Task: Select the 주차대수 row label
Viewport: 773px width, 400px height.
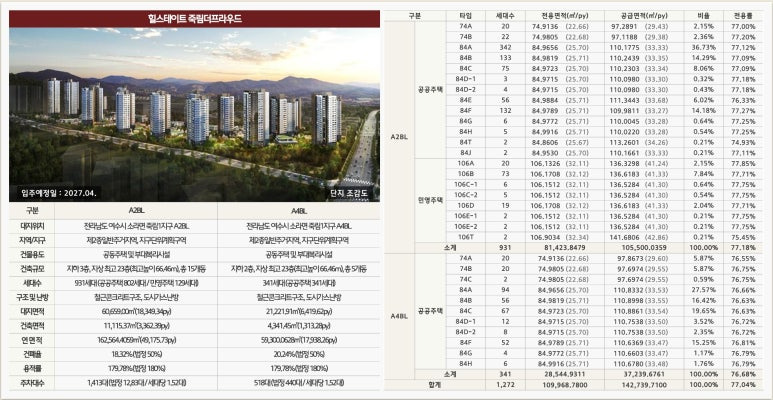Action: click(32, 383)
